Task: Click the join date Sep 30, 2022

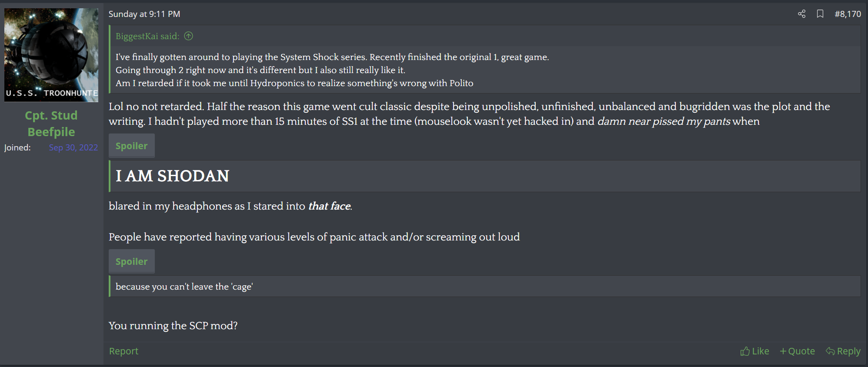Action: pyautogui.click(x=73, y=147)
